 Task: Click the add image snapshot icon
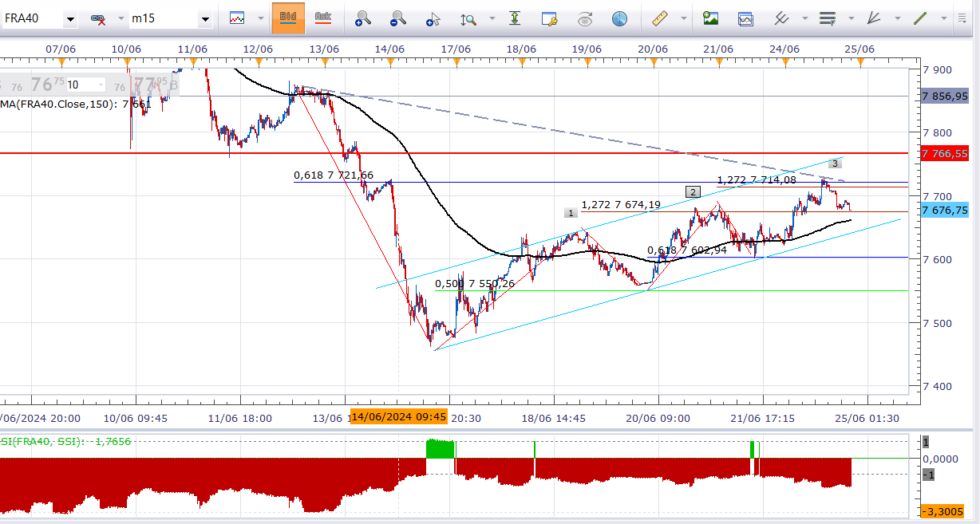710,18
